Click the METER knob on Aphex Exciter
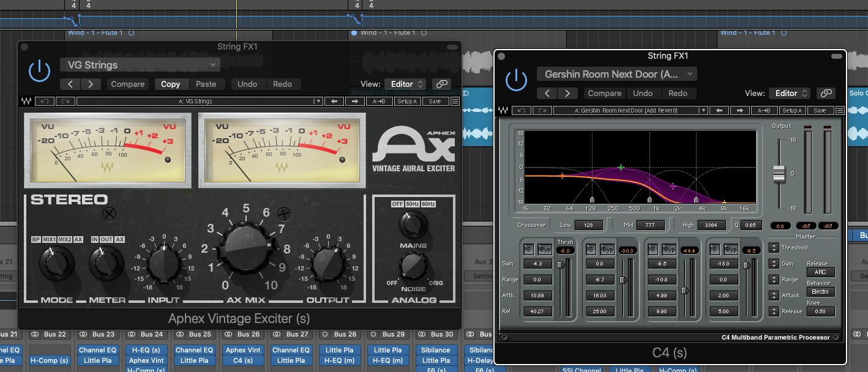The image size is (868, 372). pos(107,264)
